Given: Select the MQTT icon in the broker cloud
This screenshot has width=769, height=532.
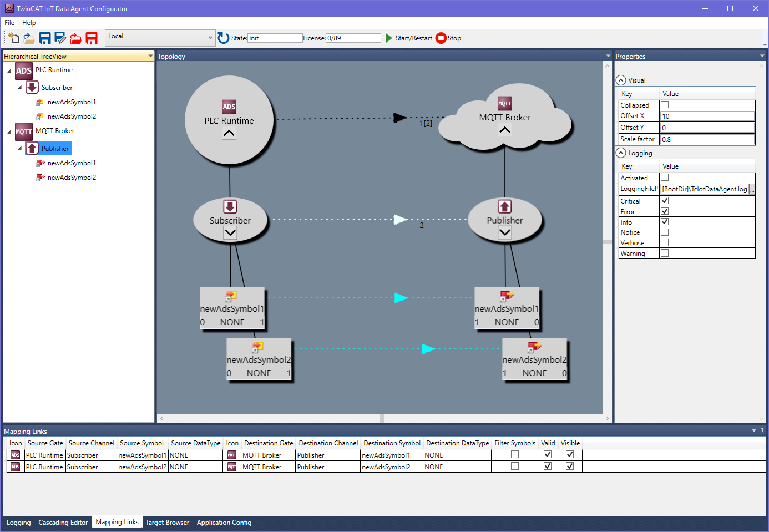Looking at the screenshot, I should [505, 103].
